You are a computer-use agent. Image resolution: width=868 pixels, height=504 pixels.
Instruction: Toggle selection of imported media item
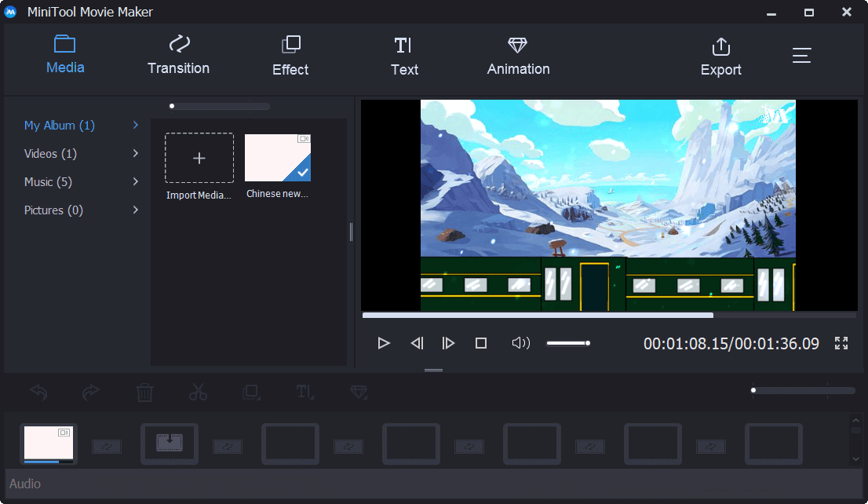click(x=277, y=158)
